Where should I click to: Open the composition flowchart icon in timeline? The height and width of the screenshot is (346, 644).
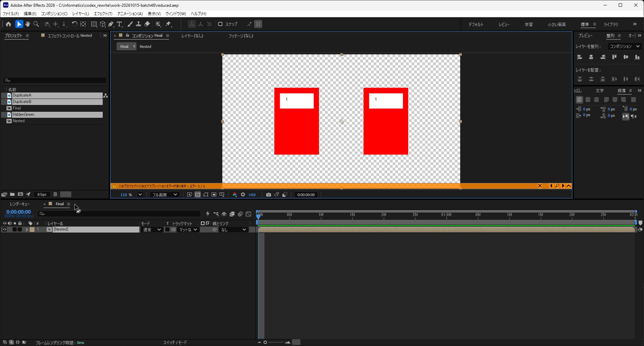[x=216, y=214]
